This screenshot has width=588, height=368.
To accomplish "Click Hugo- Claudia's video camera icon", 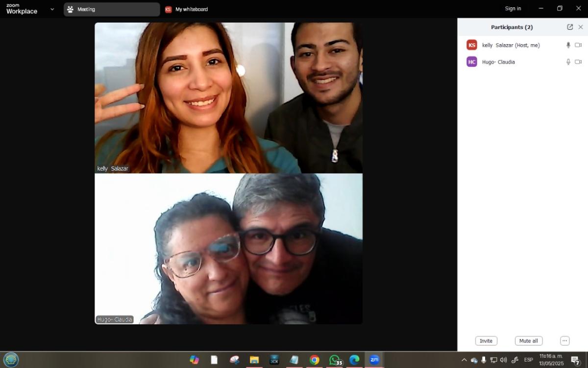I will (x=578, y=62).
